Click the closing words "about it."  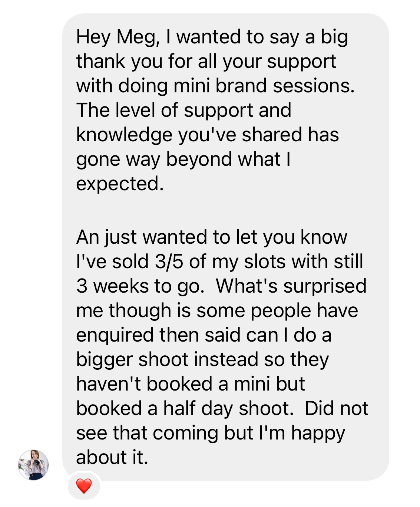pos(112,457)
